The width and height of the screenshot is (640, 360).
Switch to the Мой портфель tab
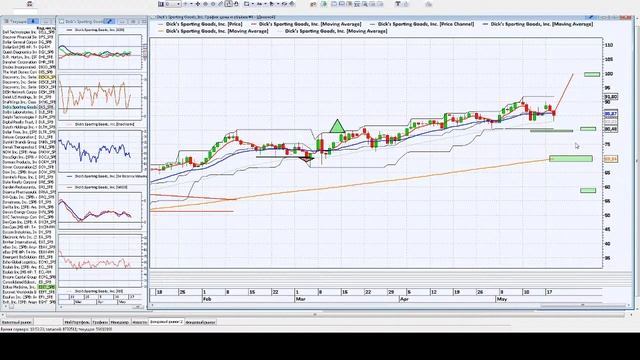[x=77, y=322]
